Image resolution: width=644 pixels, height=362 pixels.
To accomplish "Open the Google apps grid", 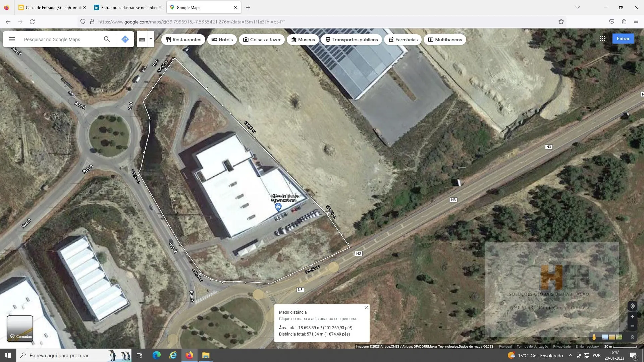I will pos(602,39).
